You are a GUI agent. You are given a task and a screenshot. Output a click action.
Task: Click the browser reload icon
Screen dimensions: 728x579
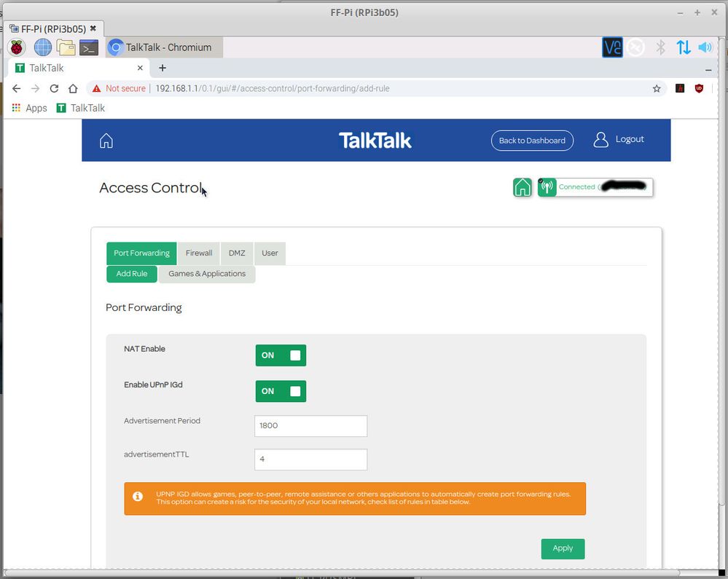pyautogui.click(x=54, y=88)
